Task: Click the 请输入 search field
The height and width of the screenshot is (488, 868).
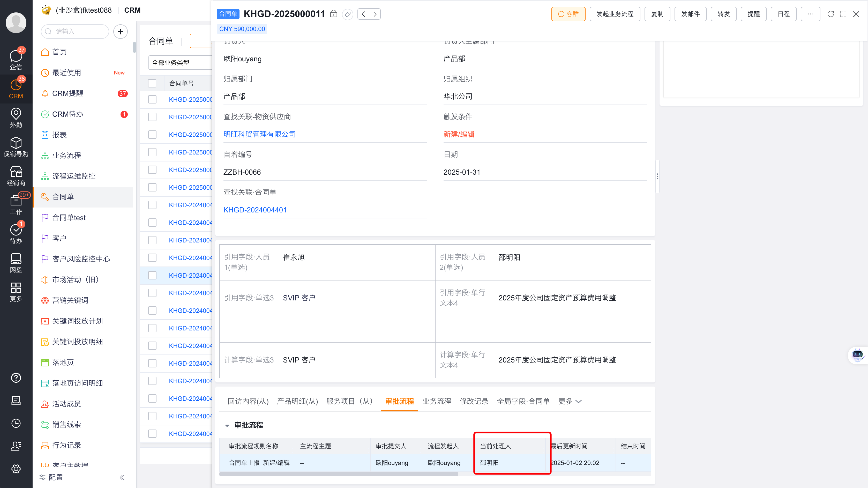Action: (x=75, y=31)
